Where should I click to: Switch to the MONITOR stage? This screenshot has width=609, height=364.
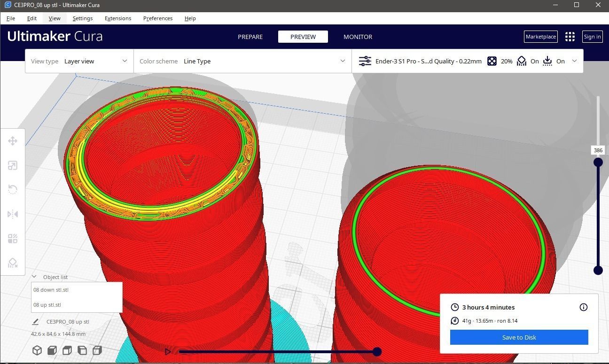[x=358, y=37]
